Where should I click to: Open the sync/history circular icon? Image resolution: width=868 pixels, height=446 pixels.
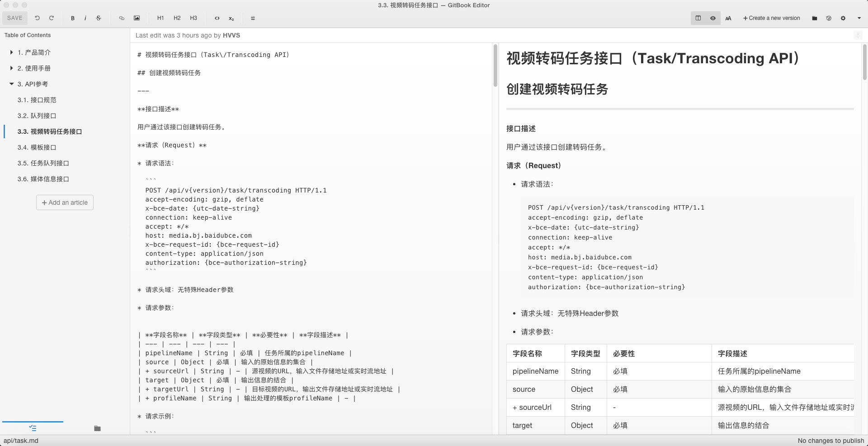pos(829,18)
